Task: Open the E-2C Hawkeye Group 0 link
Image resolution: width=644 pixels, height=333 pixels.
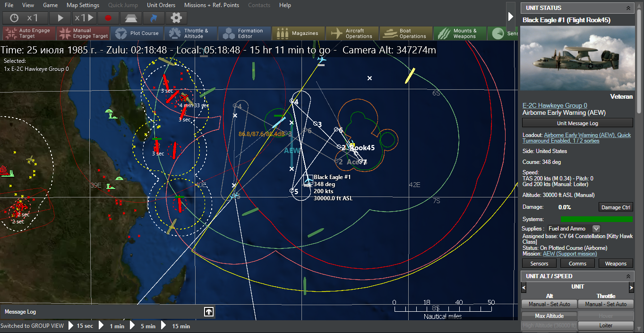Action: [555, 105]
